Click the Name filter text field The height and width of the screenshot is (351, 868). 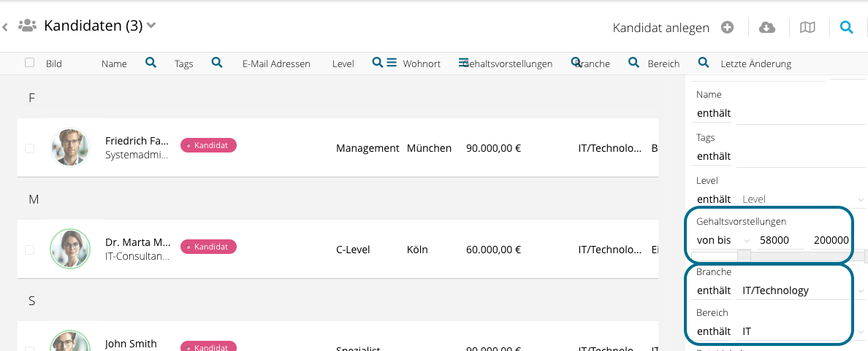click(x=801, y=113)
